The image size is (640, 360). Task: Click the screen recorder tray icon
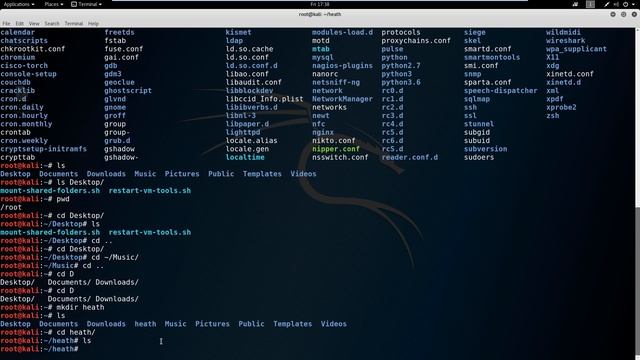575,4
